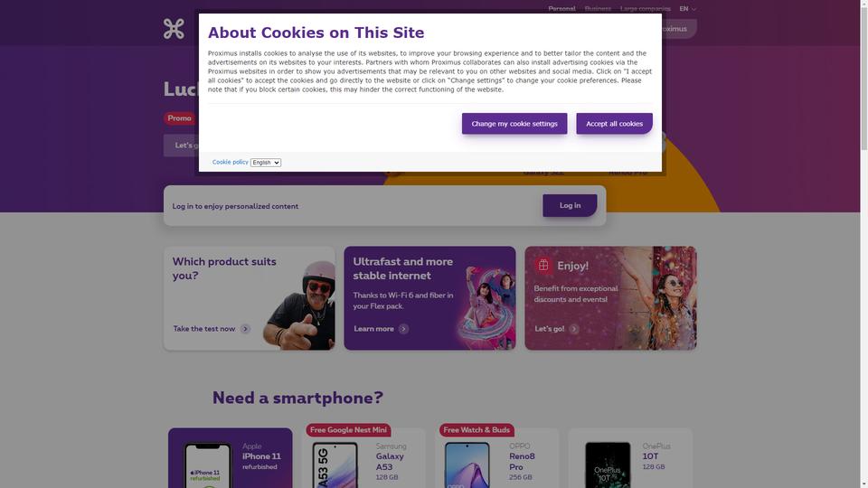868x488 pixels.
Task: Open the OnePlus 10T phone image
Action: (608, 465)
